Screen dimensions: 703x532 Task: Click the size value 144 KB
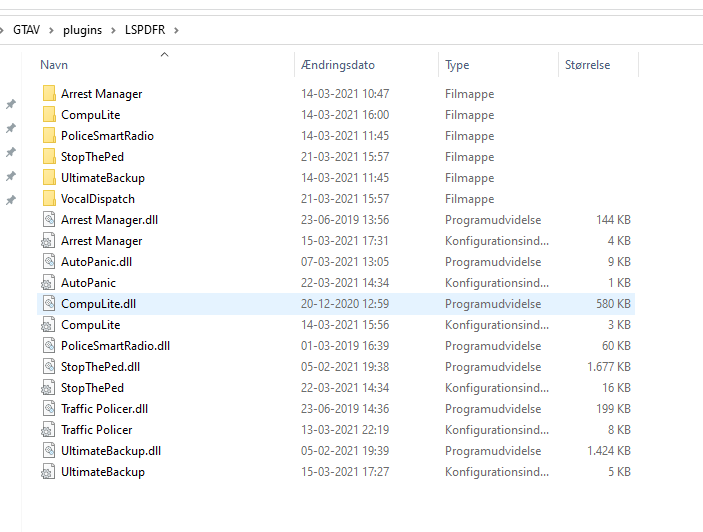coord(613,220)
